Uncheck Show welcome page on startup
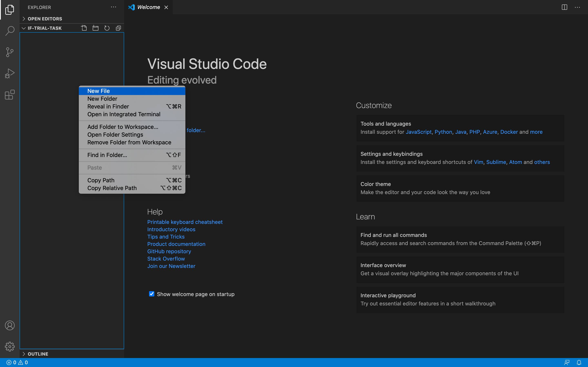 [152, 294]
